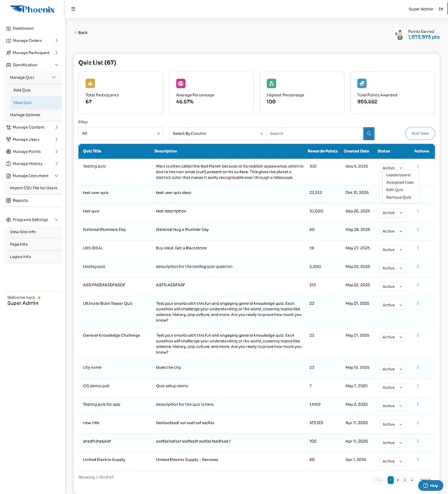Sort by Rewards Points column header
Viewport: 448px width, 494px height.
323,151
